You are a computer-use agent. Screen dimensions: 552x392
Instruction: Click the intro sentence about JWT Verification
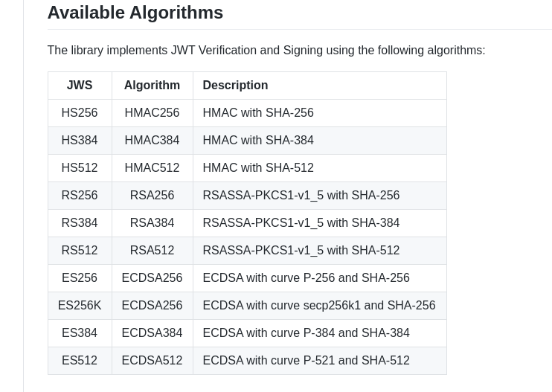coord(266,51)
